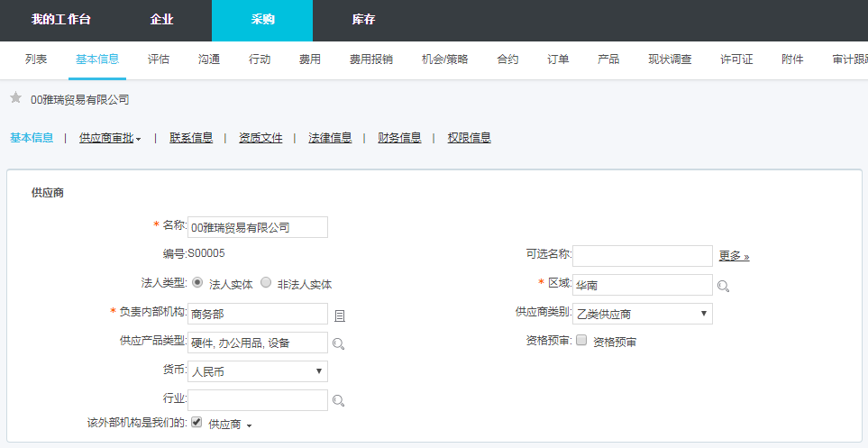The height and width of the screenshot is (448, 868).
Task: Go to the 评估 tab
Action: [159, 59]
